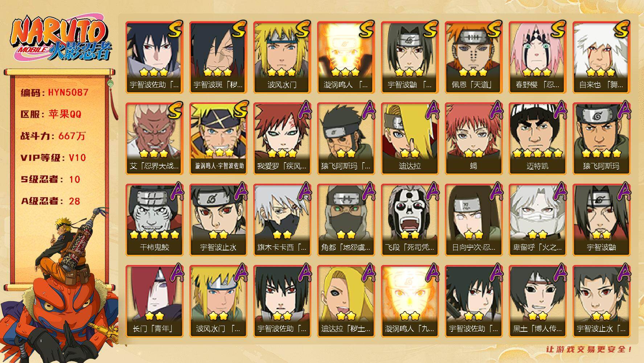
Task: Click the 蝎 A-rank ninja portrait
Action: tap(473, 139)
